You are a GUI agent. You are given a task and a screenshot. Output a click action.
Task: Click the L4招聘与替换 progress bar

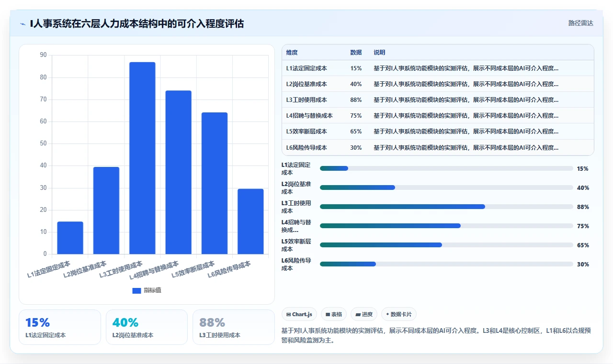446,226
